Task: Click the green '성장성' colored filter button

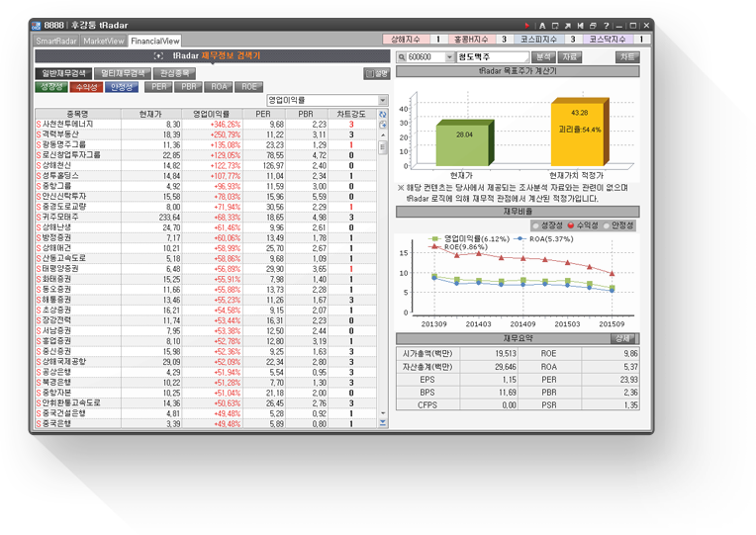Action: click(x=51, y=87)
